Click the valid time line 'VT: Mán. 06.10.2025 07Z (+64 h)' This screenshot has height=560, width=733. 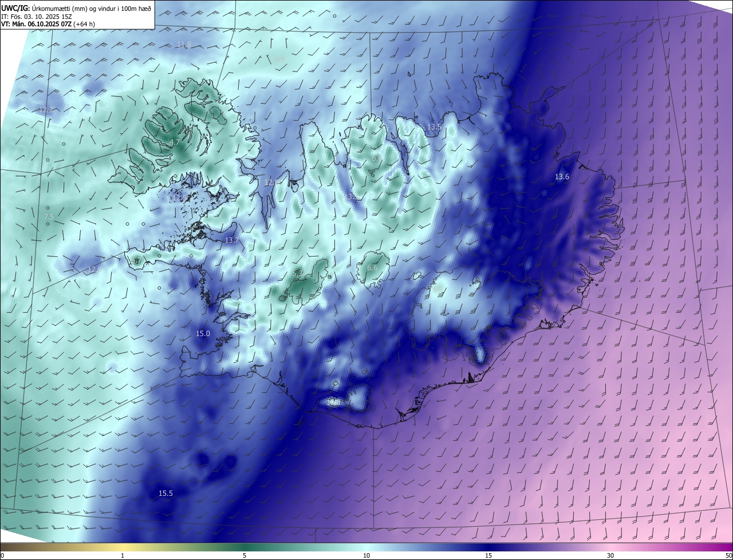pos(48,25)
